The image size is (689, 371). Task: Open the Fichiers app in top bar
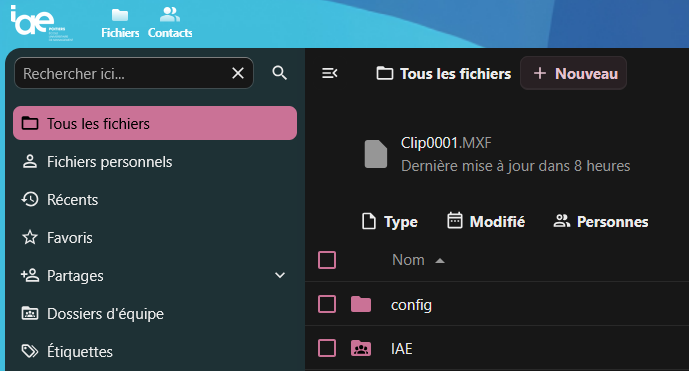click(x=120, y=23)
